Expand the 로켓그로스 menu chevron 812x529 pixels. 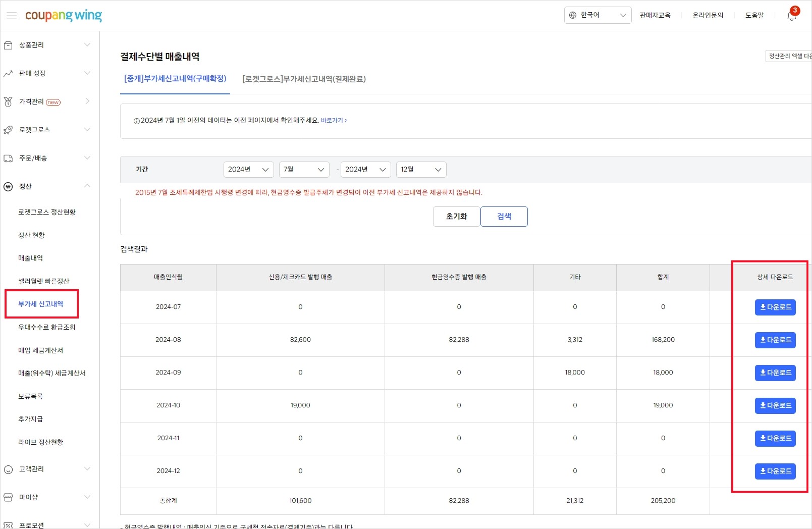point(87,130)
